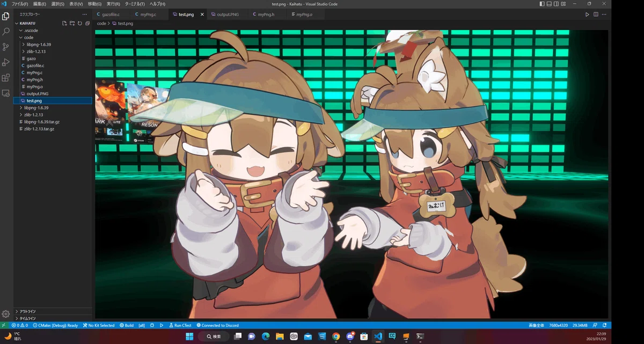
Task: Open the ファイル(F) menu
Action: point(20,4)
